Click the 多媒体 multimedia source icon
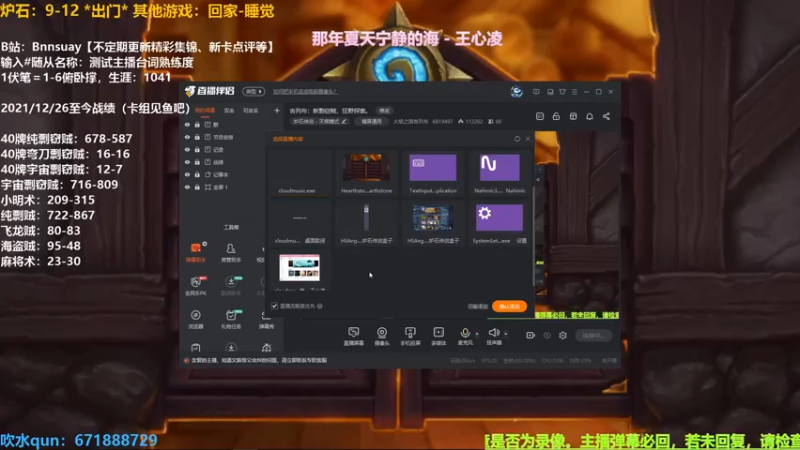 point(438,336)
